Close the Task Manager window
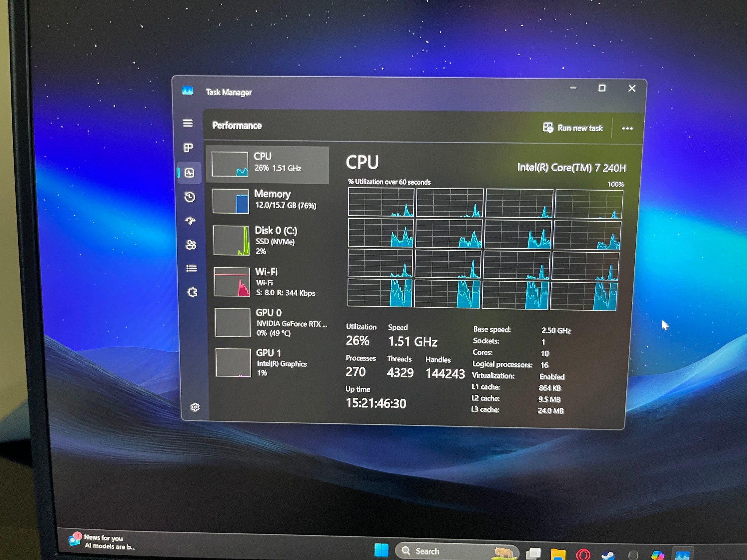Viewport: 747px width, 560px height. pos(632,88)
